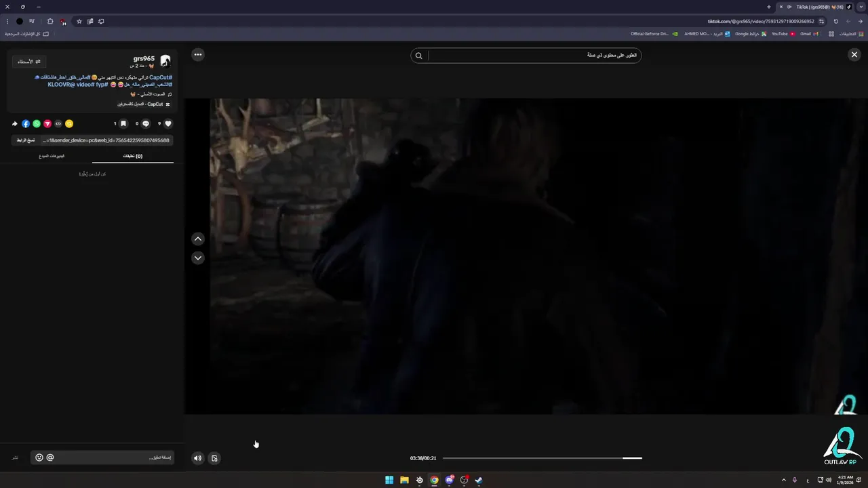Like the video with the heart icon
Screen dimensions: 868x488
pos(168,124)
